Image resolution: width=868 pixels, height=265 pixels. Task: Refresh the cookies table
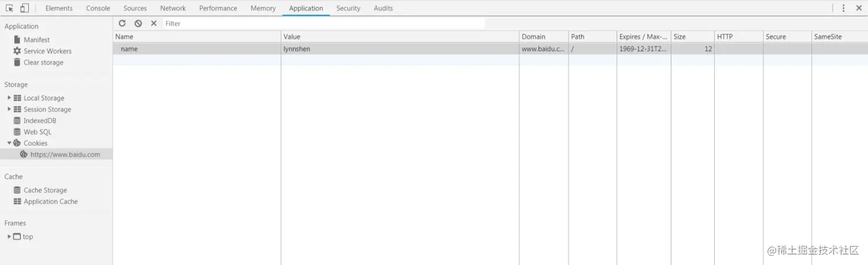tap(122, 23)
